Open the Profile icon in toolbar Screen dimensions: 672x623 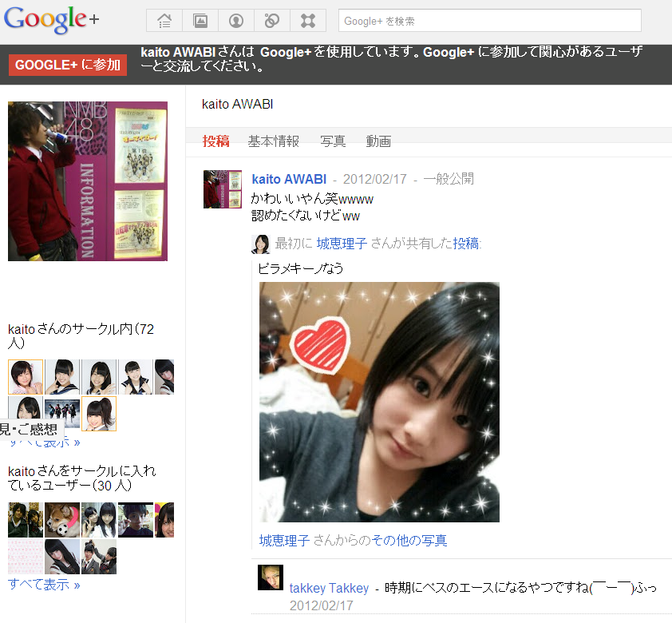[x=236, y=21]
